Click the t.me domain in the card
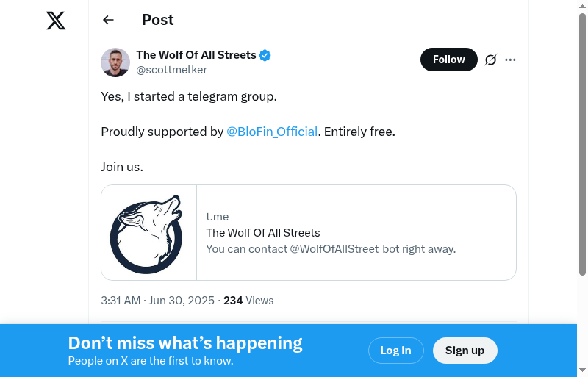 218,216
